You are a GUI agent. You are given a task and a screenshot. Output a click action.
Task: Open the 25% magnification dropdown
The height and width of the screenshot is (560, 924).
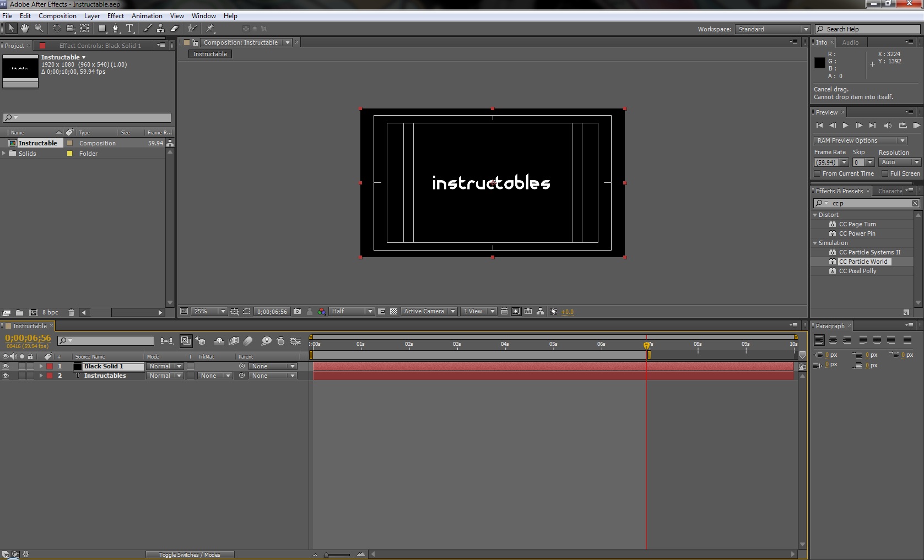click(x=209, y=312)
